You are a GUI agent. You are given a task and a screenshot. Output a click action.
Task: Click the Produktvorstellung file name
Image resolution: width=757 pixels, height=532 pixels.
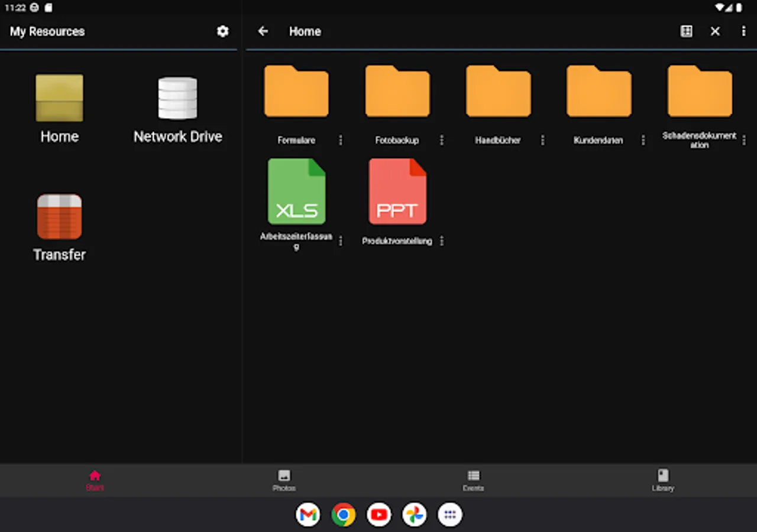click(397, 241)
